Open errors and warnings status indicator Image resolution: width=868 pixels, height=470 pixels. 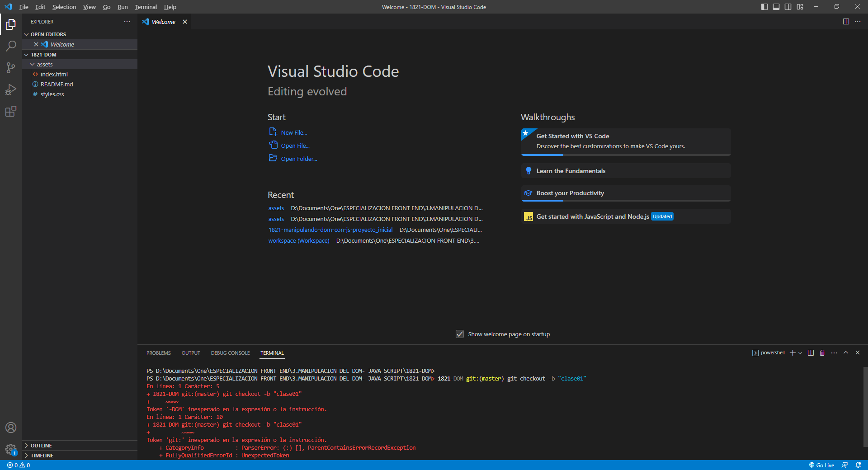[x=19, y=465]
